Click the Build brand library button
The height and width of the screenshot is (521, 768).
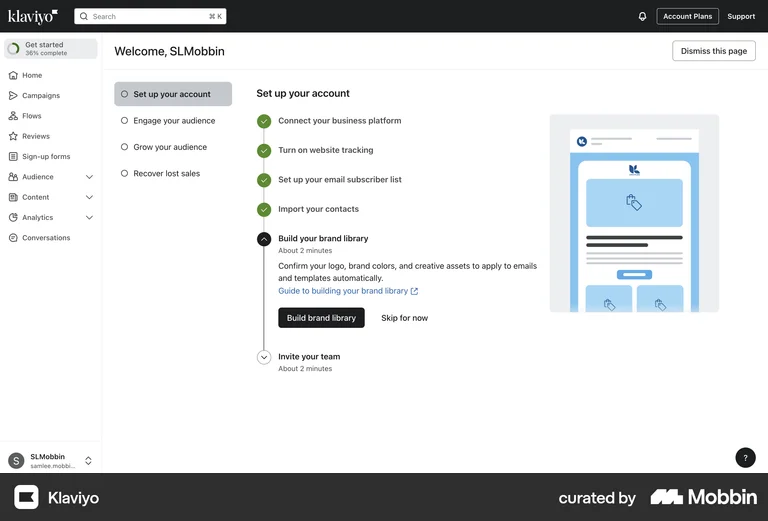pos(321,318)
